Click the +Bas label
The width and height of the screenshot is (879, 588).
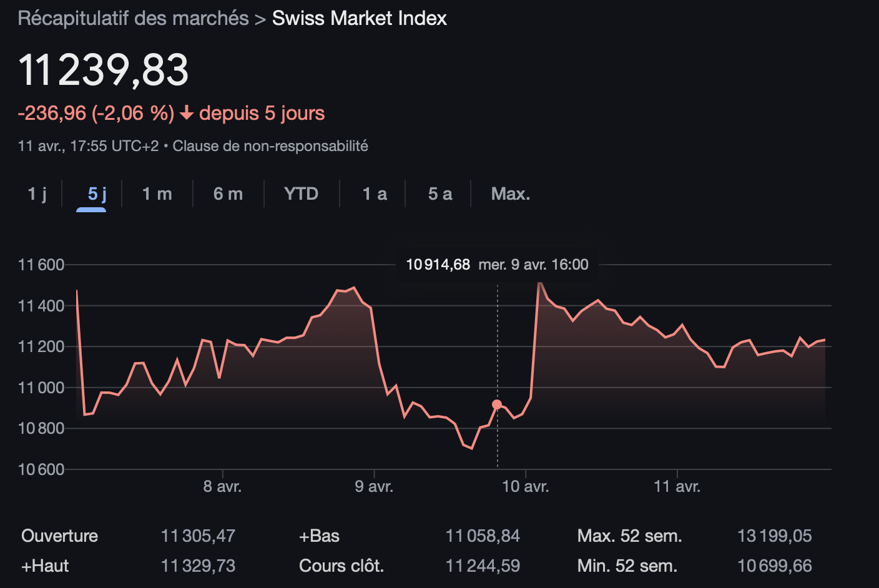(x=320, y=536)
